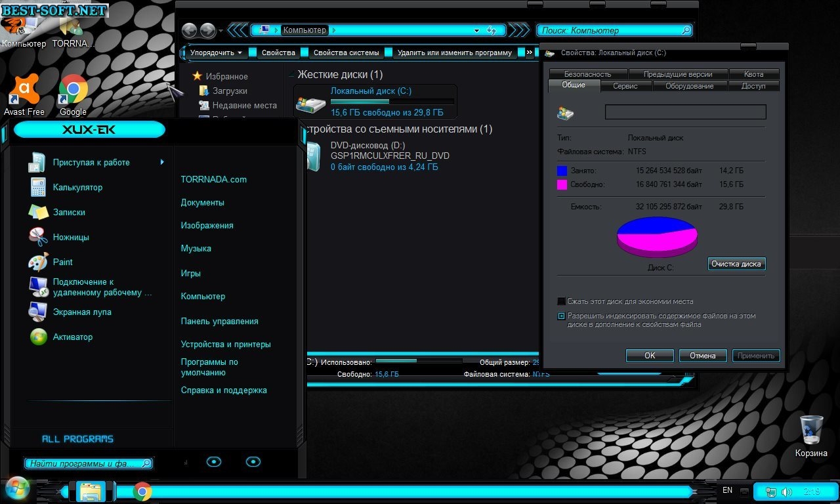This screenshot has height=504, width=840.
Task: Open the address bar history dropdown arrow
Action: (x=477, y=30)
